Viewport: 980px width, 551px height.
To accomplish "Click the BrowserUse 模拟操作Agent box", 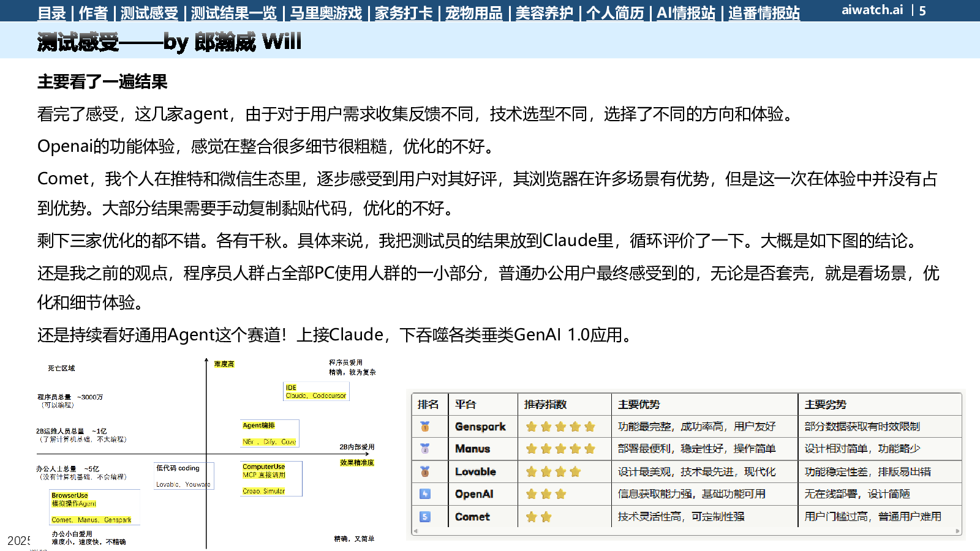I will (94, 507).
